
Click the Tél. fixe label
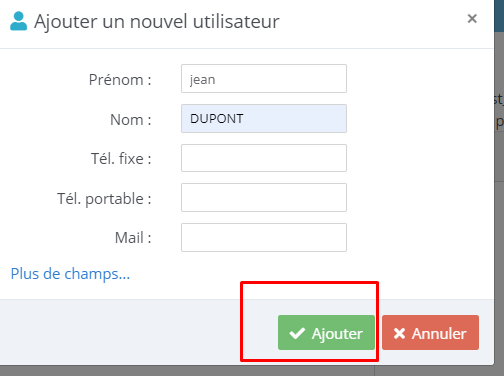click(121, 158)
